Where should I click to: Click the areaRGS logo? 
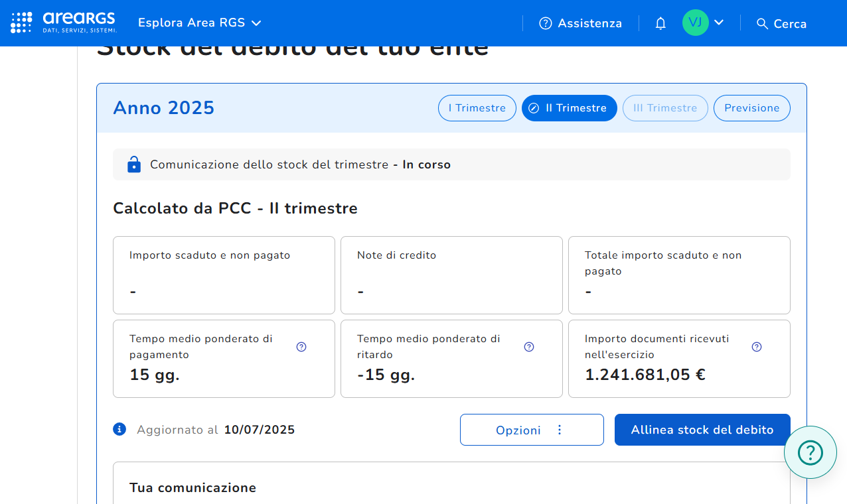[80, 23]
